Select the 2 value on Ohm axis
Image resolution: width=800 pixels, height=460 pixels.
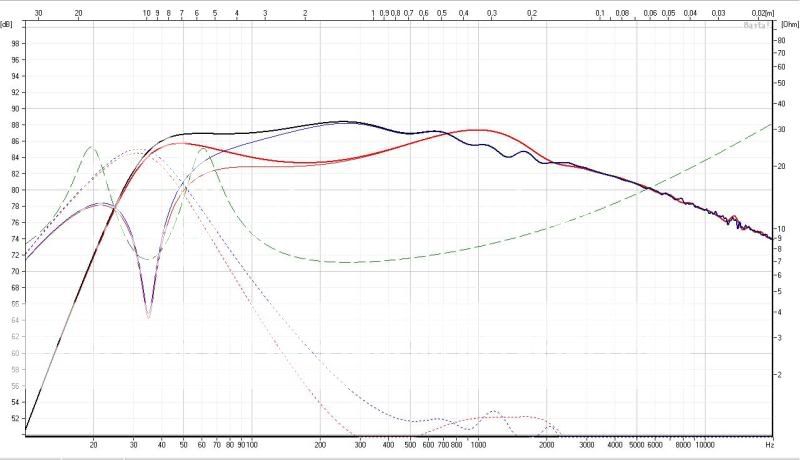click(783, 374)
